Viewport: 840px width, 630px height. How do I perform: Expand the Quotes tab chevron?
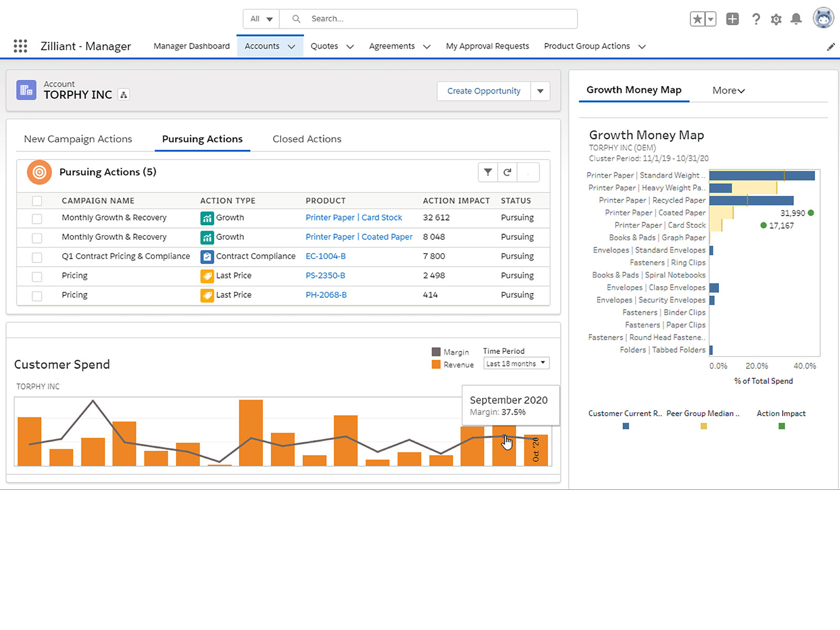350,47
